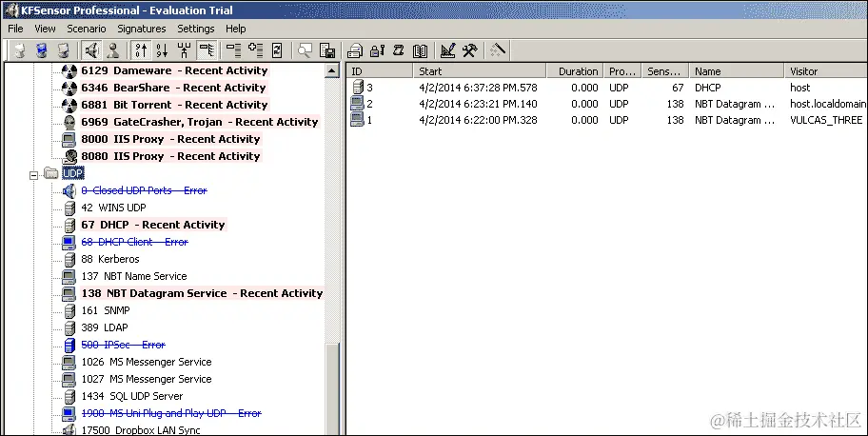Select '1027 MS Messenger Service'

[x=147, y=380]
